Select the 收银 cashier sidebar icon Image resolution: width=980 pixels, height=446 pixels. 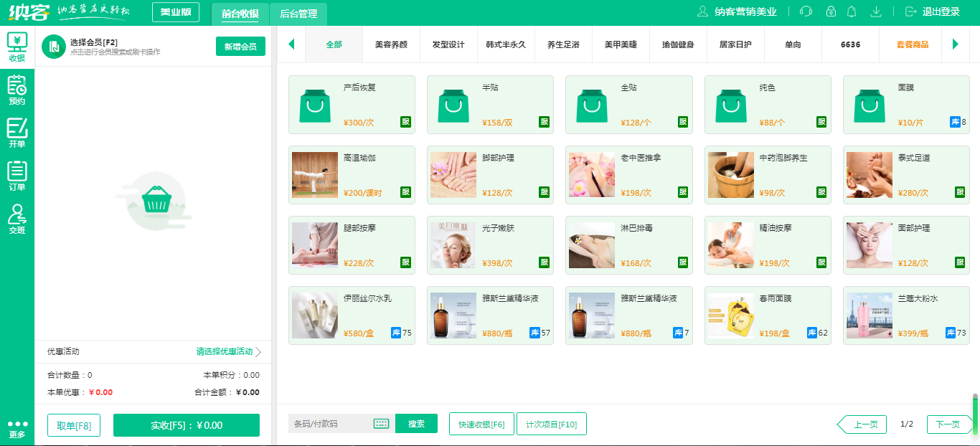pyautogui.click(x=16, y=44)
